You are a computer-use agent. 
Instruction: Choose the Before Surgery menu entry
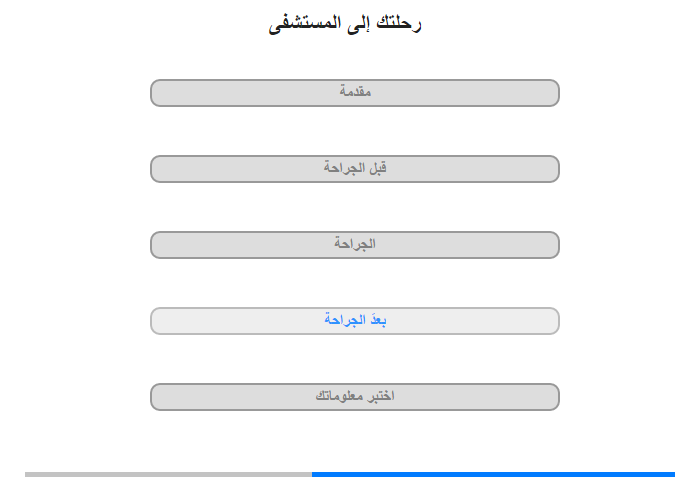[354, 169]
